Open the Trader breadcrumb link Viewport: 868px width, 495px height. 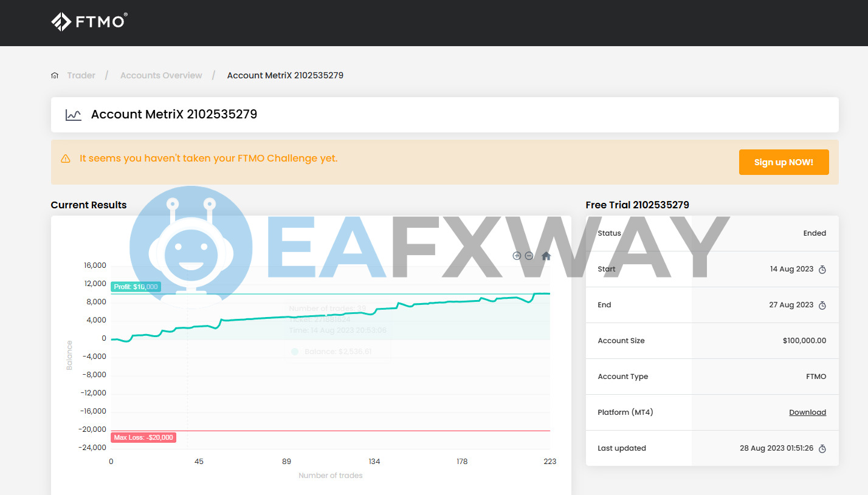click(81, 75)
